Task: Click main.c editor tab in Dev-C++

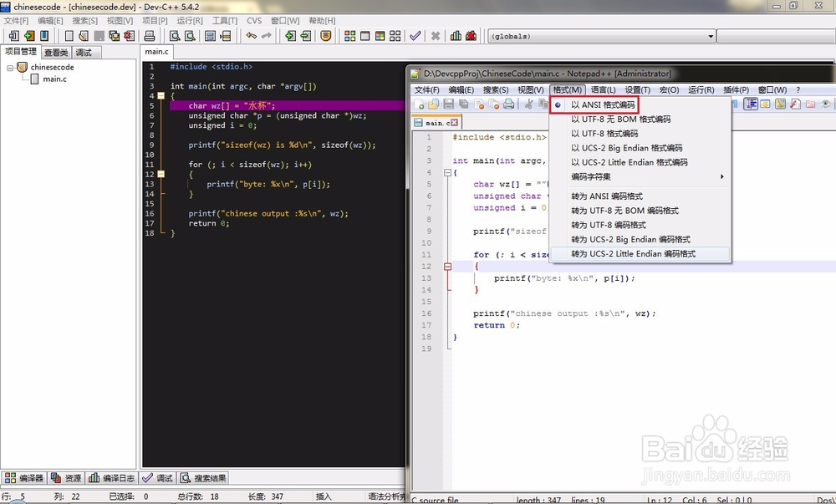Action: point(157,52)
